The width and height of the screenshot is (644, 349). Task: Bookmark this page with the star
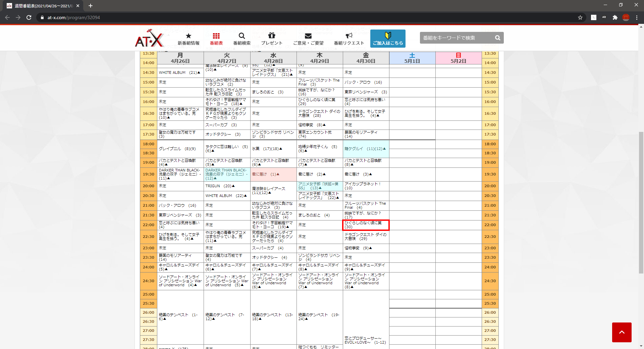[x=580, y=17]
